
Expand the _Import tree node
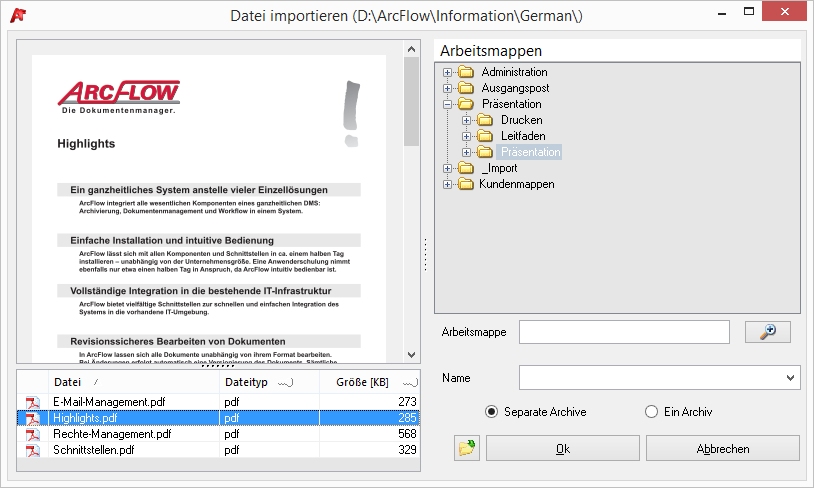447,169
